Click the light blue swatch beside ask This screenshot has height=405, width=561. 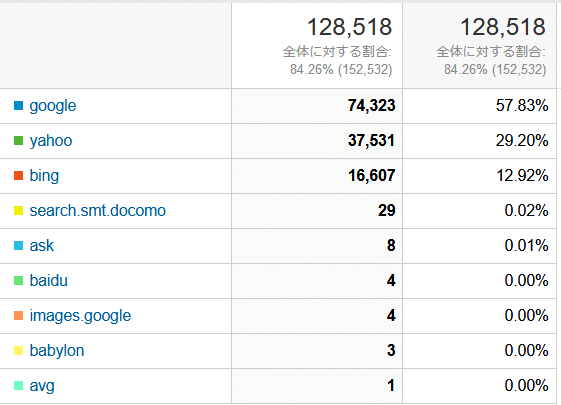[18, 246]
